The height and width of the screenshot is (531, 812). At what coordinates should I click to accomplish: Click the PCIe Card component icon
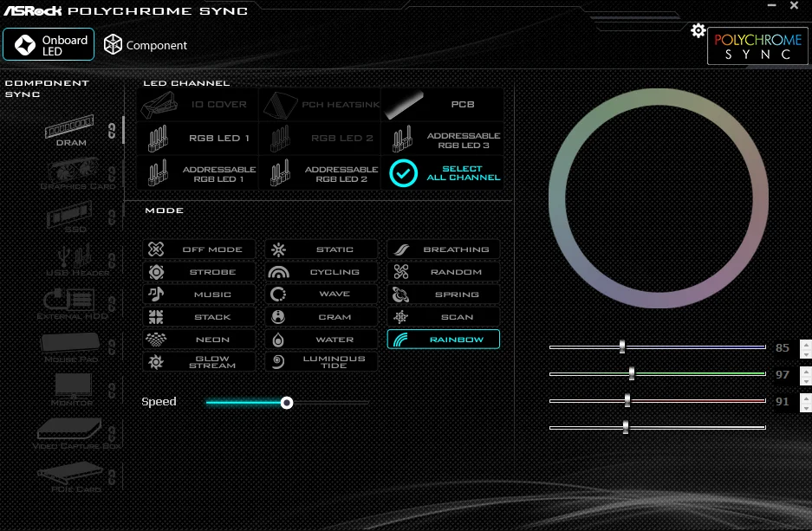69,472
